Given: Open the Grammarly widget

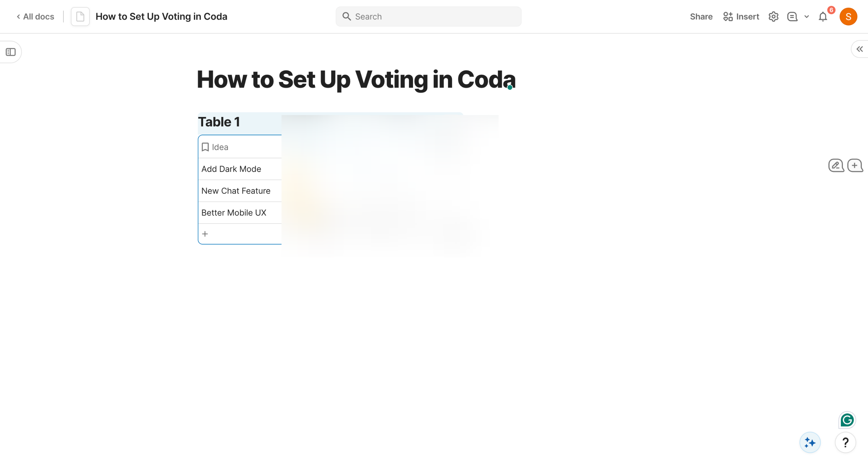Looking at the screenshot, I should coord(847,420).
